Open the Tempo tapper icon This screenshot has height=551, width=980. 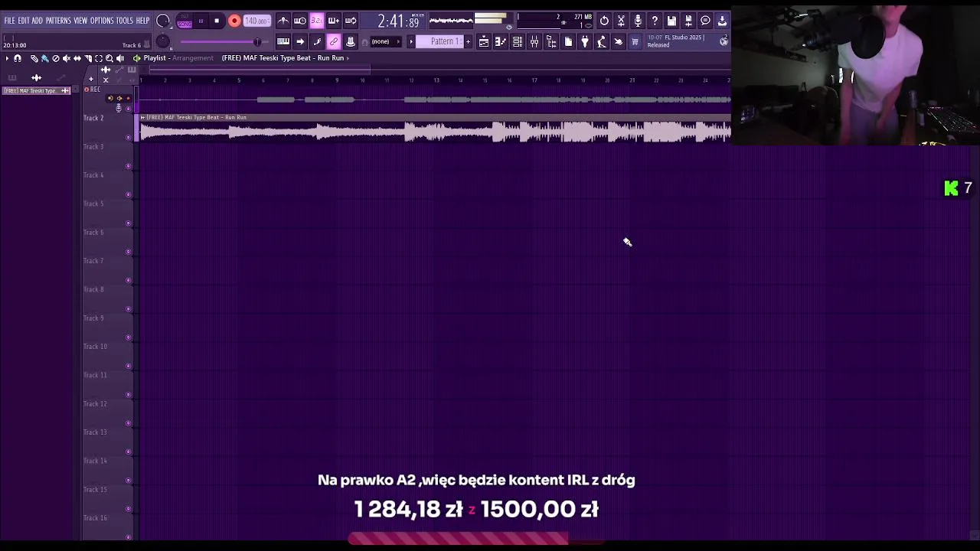click(x=602, y=42)
